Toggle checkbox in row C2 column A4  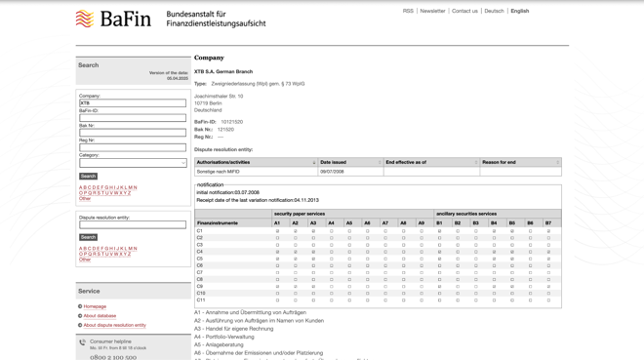(332, 238)
